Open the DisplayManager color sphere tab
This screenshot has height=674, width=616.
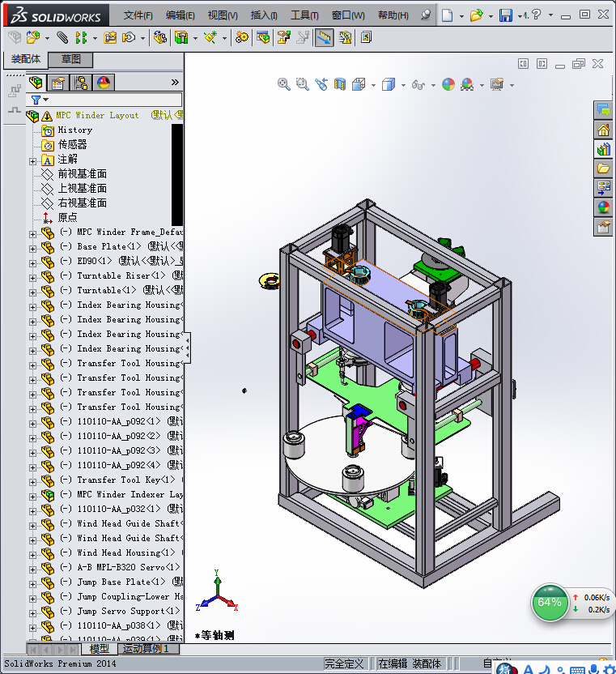104,82
